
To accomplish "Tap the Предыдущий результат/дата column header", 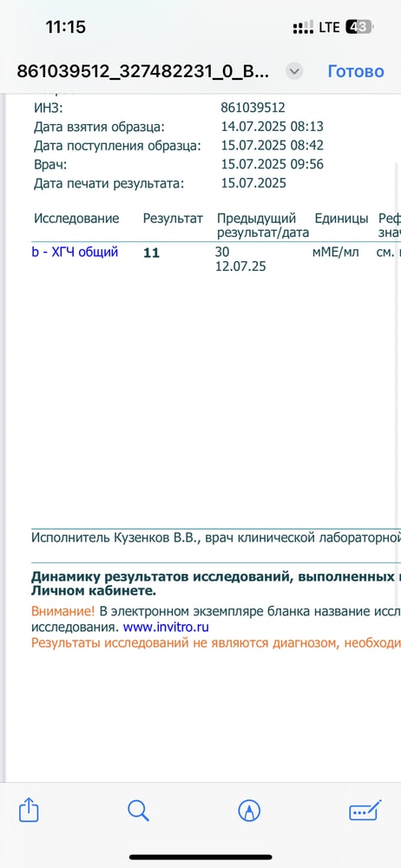I will click(x=262, y=225).
